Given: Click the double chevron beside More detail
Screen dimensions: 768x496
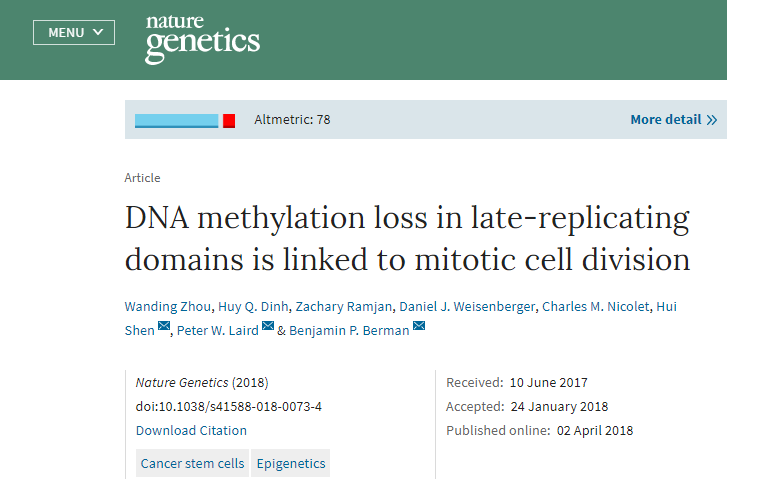Looking at the screenshot, I should (712, 120).
